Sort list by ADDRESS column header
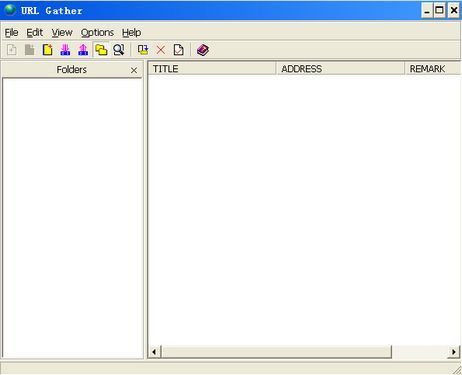 pos(340,69)
